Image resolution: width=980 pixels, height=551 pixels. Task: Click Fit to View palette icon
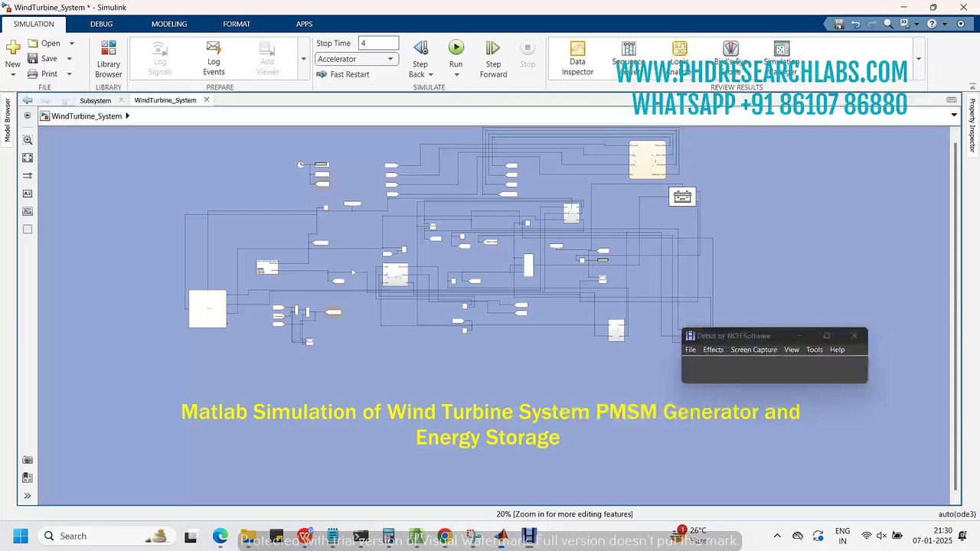tap(28, 158)
